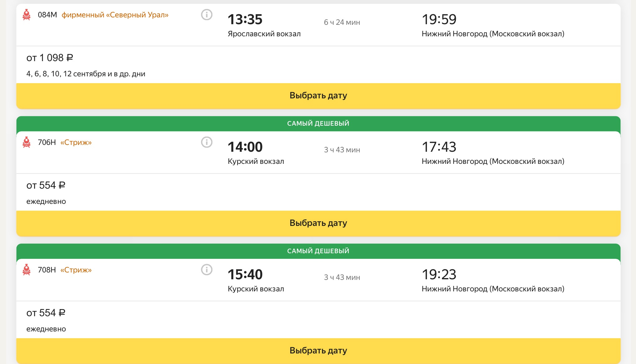Open the «Стриж» link for train 706Н

pos(76,142)
